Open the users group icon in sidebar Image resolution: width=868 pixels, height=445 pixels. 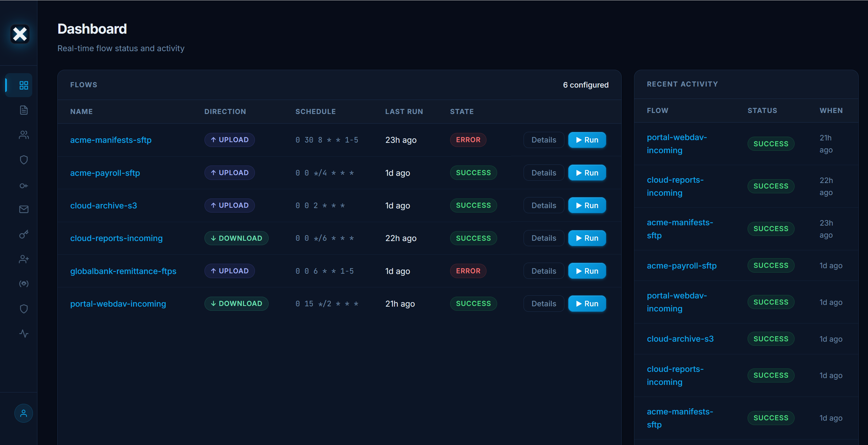click(x=23, y=135)
